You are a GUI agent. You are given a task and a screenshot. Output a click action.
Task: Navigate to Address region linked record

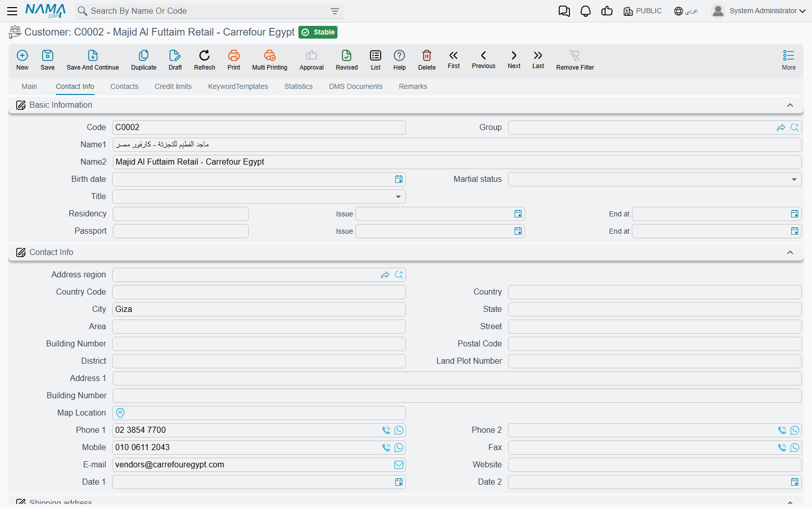385,275
